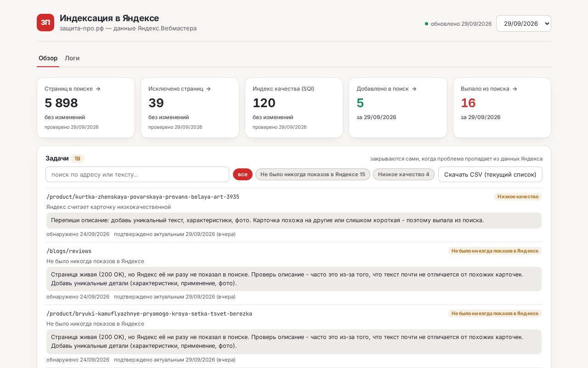Click the Задачи count badge 19
The height and width of the screenshot is (368, 588).
tap(77, 159)
